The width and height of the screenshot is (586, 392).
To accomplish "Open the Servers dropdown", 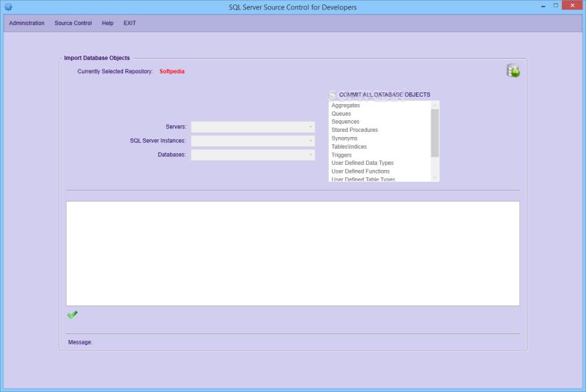I will point(253,127).
